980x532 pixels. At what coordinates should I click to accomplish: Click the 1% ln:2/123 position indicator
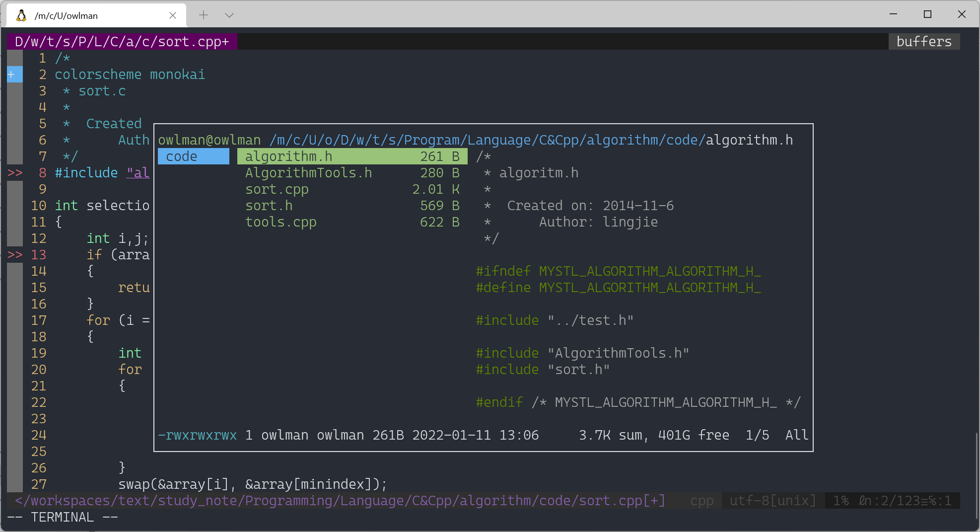(x=892, y=501)
